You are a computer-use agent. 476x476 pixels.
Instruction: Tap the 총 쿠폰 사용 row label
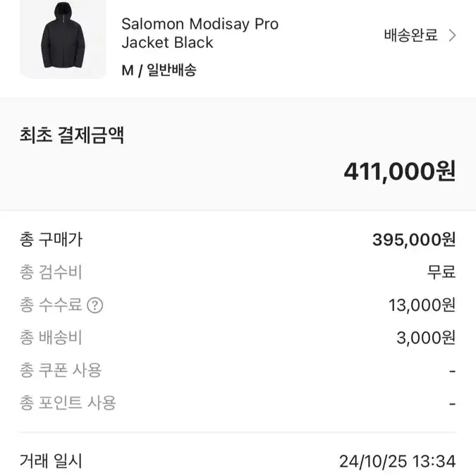click(61, 370)
